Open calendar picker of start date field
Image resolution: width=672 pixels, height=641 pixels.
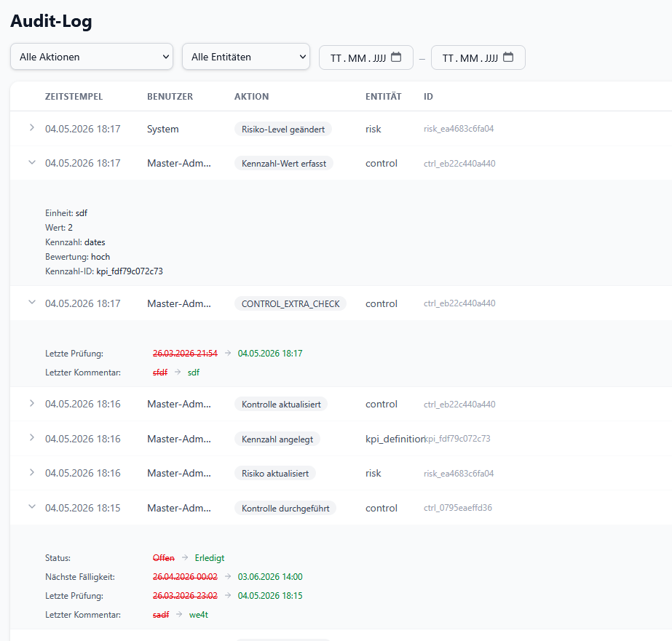396,57
